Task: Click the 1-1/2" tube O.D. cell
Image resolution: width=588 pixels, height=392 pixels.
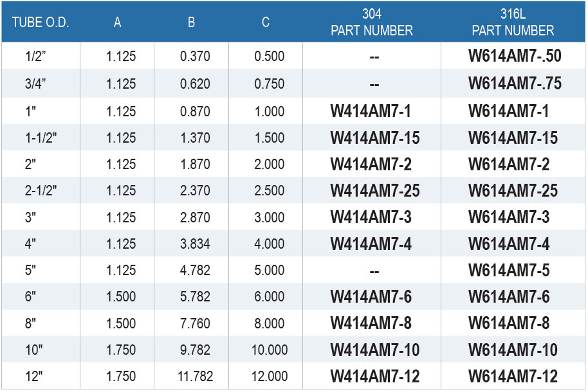Action: [x=41, y=138]
